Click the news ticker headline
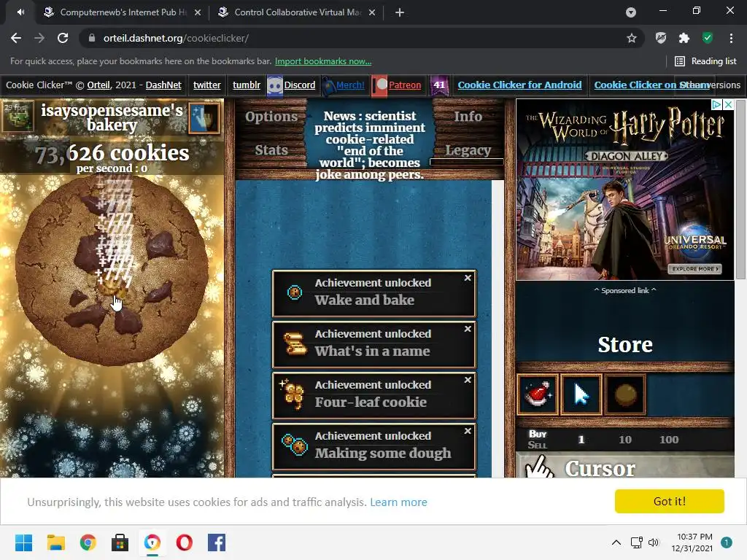The width and height of the screenshot is (747, 560). [x=369, y=145]
